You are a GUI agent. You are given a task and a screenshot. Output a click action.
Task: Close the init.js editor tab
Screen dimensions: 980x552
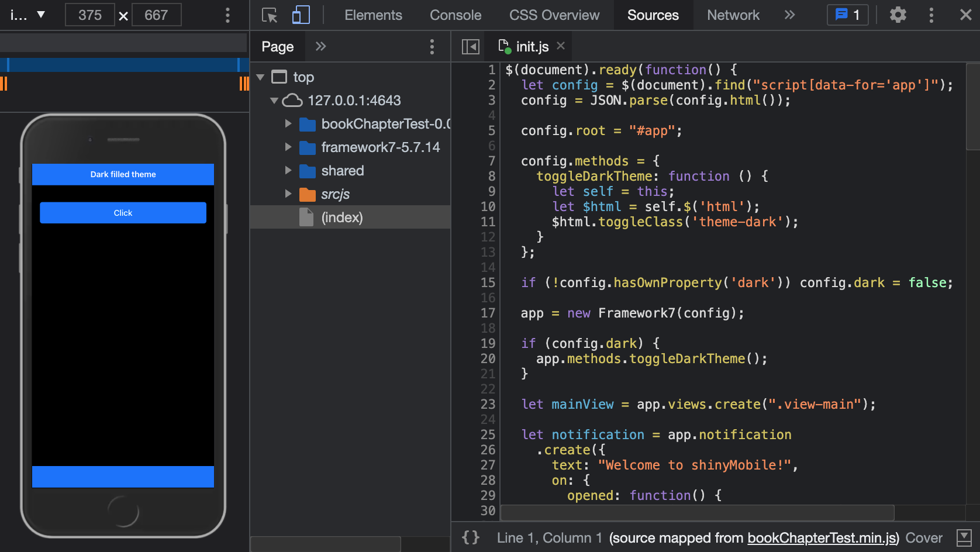pyautogui.click(x=561, y=46)
